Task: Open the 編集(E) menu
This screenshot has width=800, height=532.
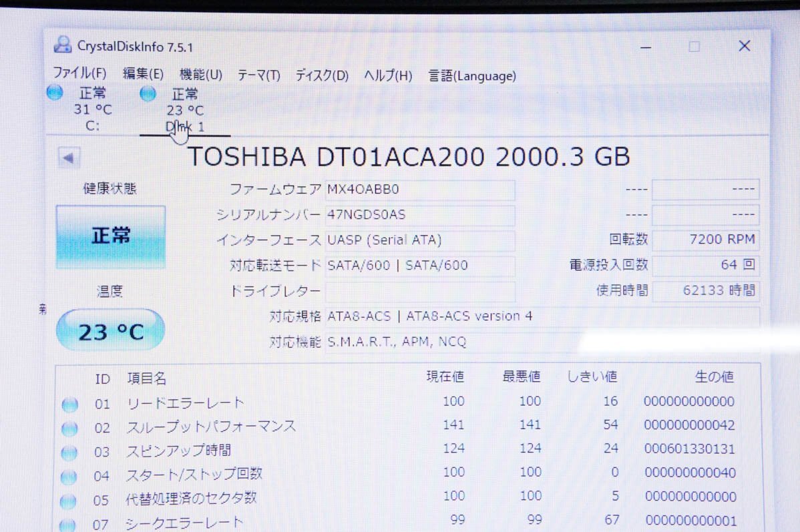Action: pos(143,74)
